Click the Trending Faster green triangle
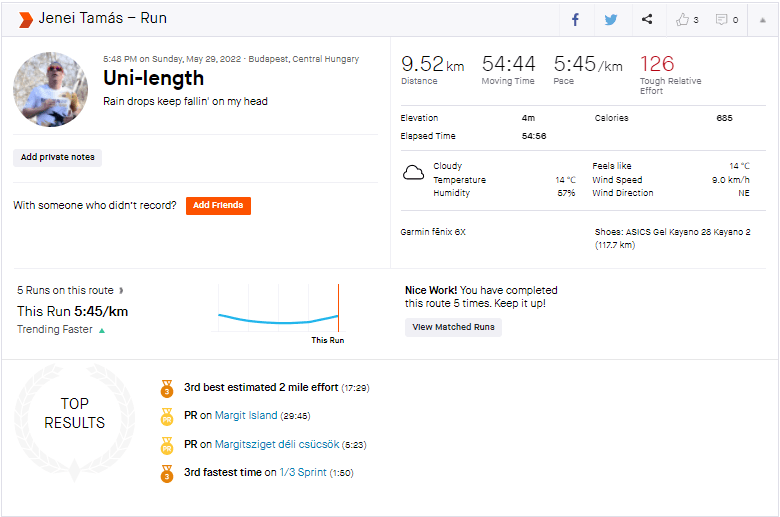The image size is (780, 517). [x=102, y=330]
